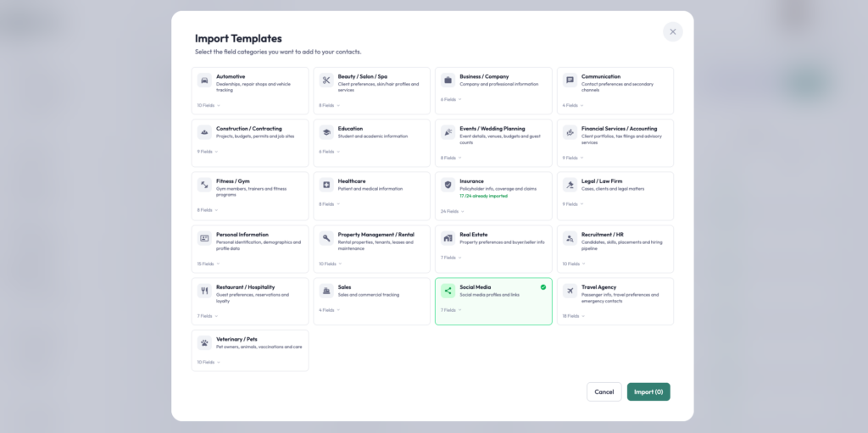The width and height of the screenshot is (868, 433).
Task: Expand 18 Fields under Travel Agency
Action: click(572, 316)
